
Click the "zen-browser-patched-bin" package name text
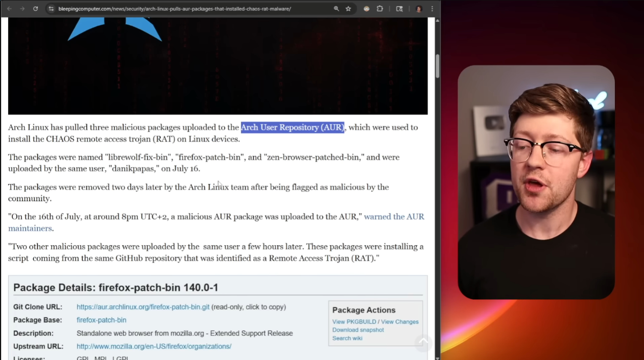pos(314,157)
